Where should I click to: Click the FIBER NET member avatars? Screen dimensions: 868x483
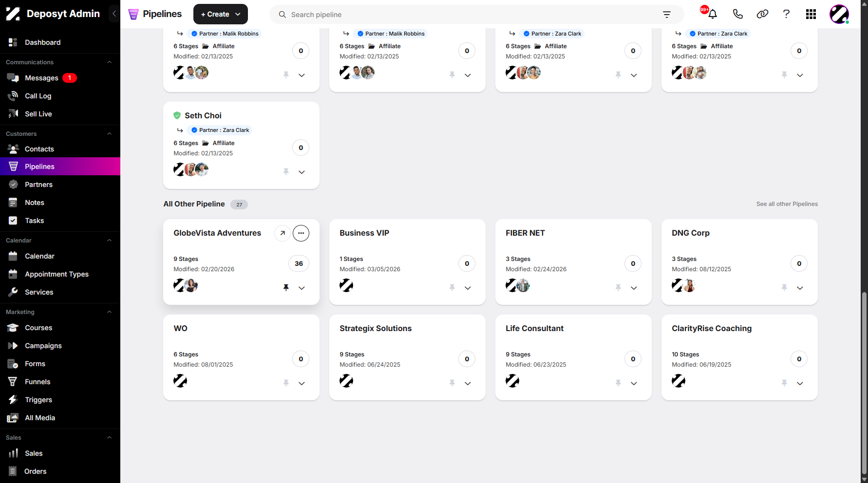click(x=518, y=285)
